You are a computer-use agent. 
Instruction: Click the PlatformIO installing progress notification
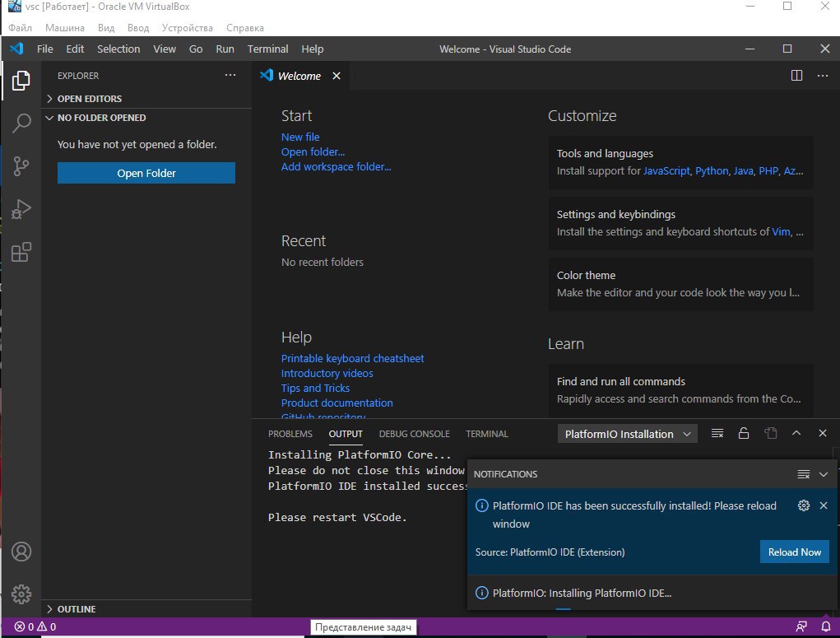click(x=650, y=593)
